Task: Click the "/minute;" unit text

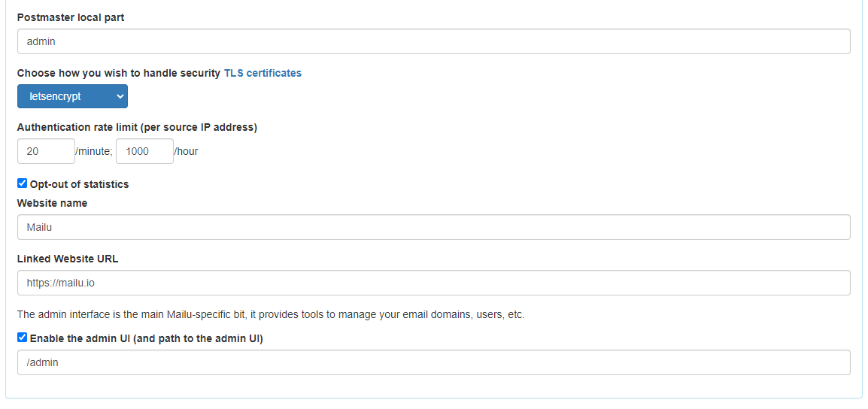Action: tap(94, 151)
